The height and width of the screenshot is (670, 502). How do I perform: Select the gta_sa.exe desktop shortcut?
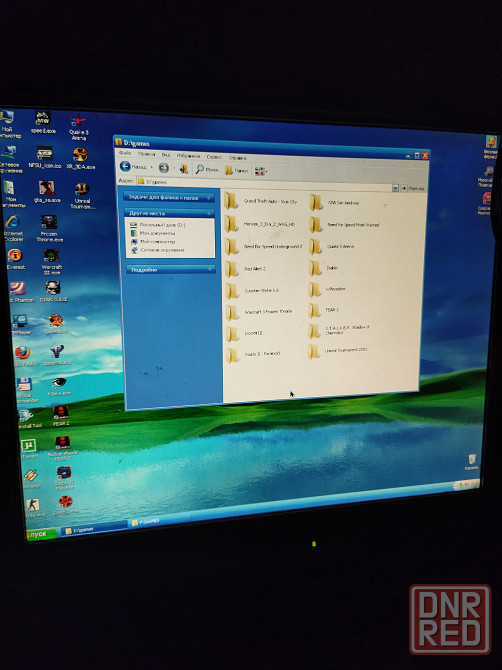47,191
